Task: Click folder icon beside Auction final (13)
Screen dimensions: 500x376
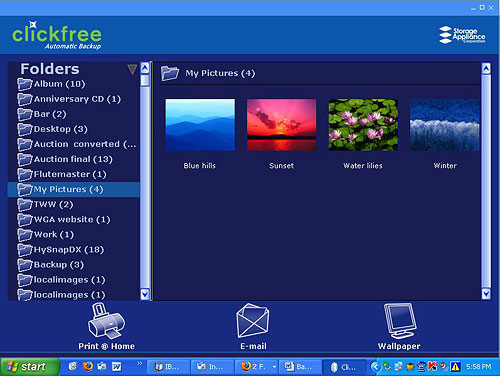Action: [x=25, y=159]
